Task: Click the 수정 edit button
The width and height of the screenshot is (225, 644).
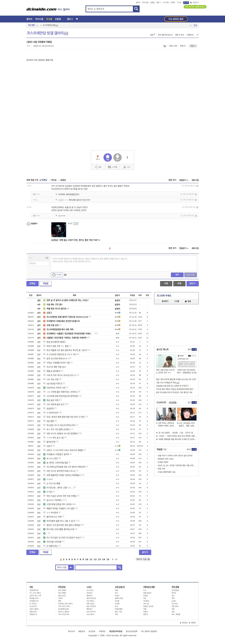Action: click(x=166, y=284)
